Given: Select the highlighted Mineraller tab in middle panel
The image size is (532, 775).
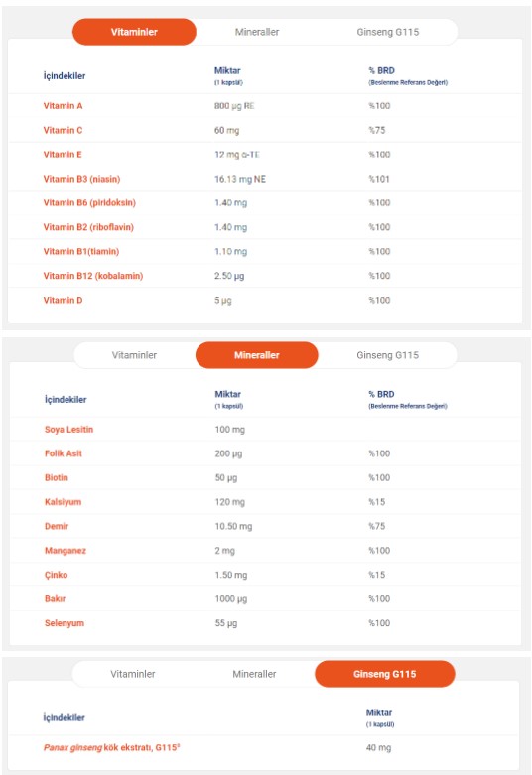Looking at the screenshot, I should coord(257,355).
